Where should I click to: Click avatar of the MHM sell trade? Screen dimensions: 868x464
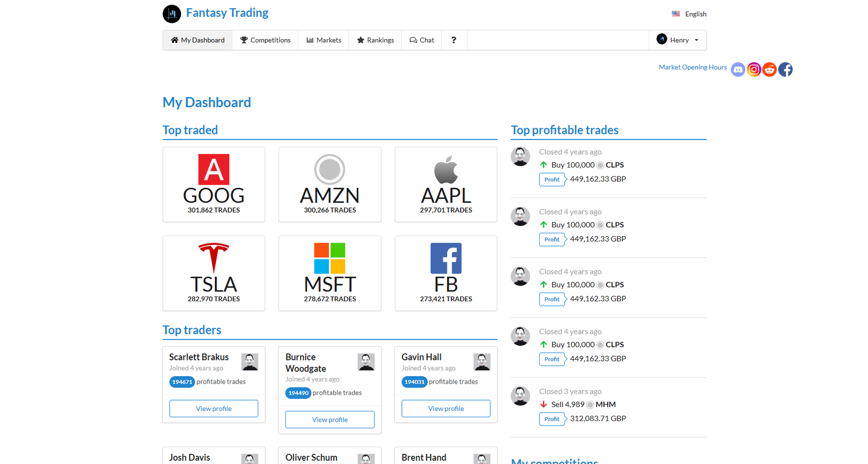point(520,396)
